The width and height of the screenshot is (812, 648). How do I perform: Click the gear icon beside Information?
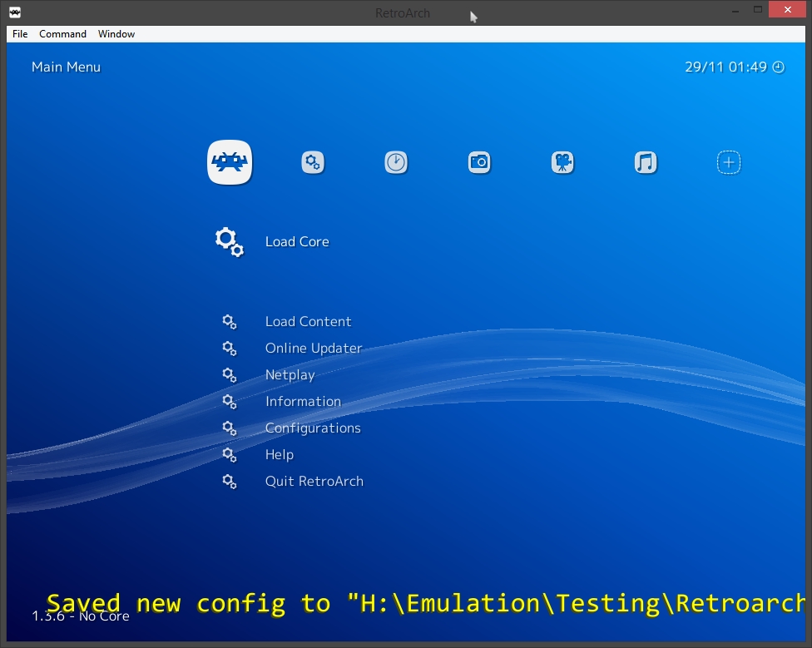coord(230,402)
